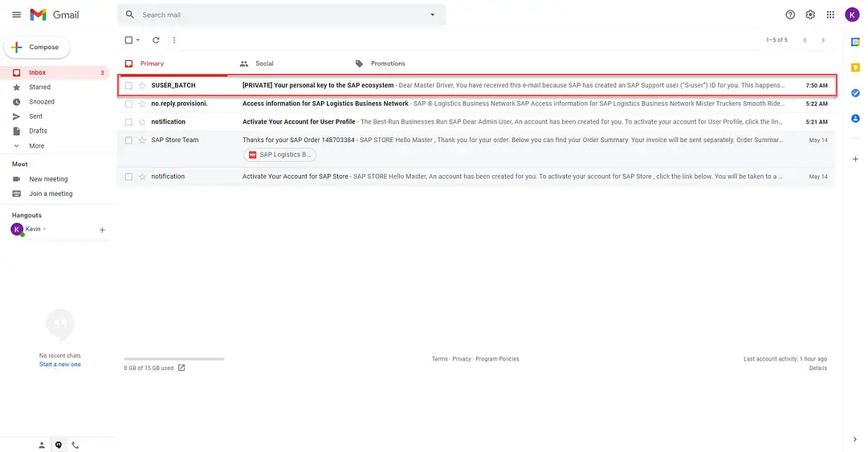Open the Privacy link
This screenshot has height=452, width=868.
pyautogui.click(x=462, y=359)
